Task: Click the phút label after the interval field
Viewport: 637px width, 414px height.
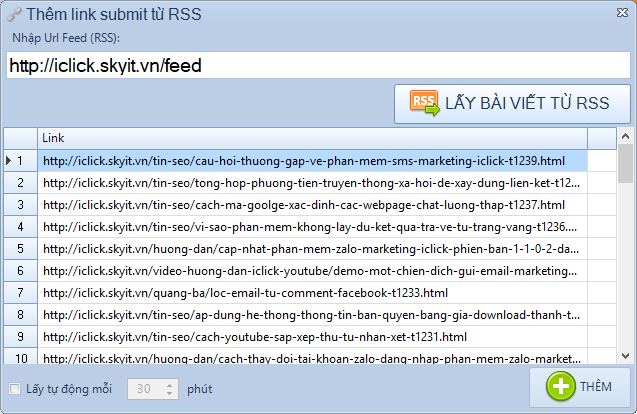Action: click(x=199, y=389)
